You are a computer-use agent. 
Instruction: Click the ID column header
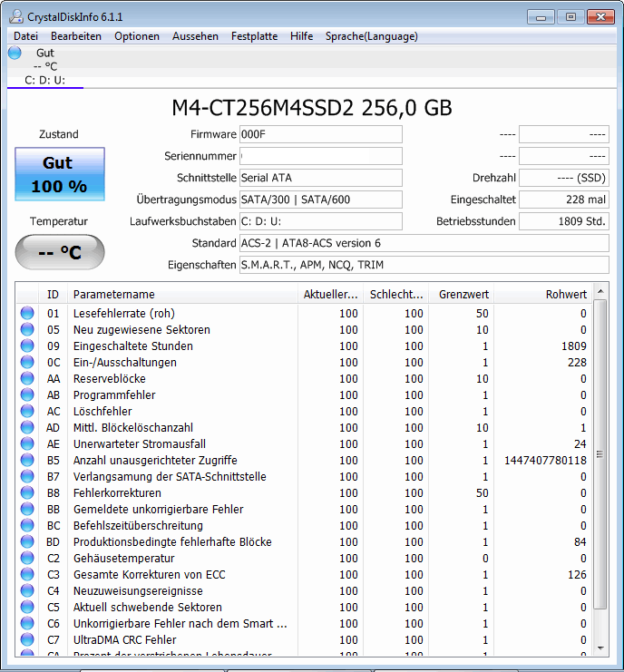(53, 295)
